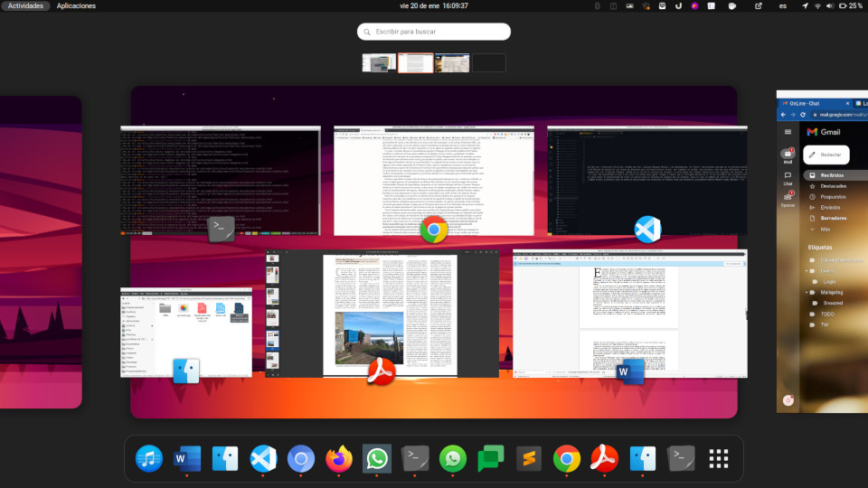
Task: Open the Aplicaciones menu
Action: pyautogui.click(x=76, y=5)
